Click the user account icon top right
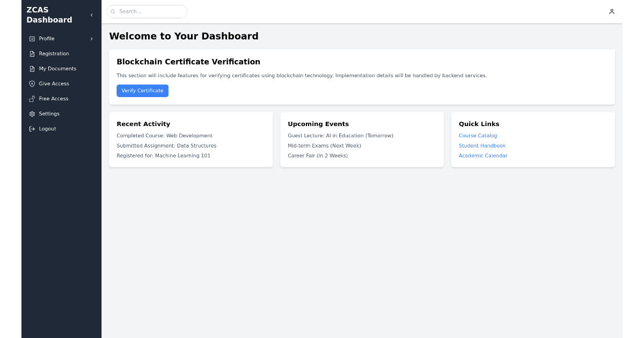 (x=611, y=11)
